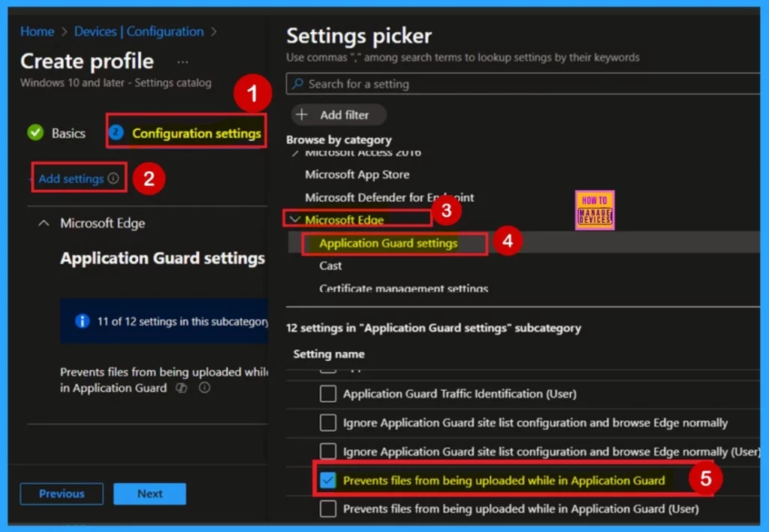Check Application Guard Traffic Identification (User)
The image size is (769, 532).
(327, 394)
